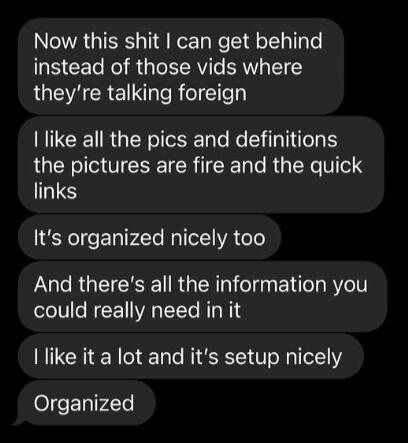
Task: Select the final 'Organized' message bubble
Action: [x=87, y=403]
